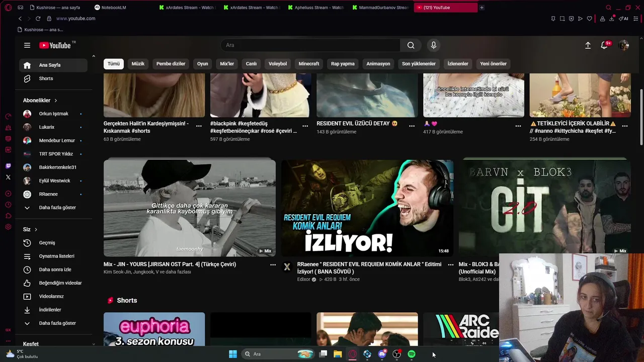Open options for Gerçekten Halit'in Kardeşimişsin short
Screen dimensions: 644x362
click(x=199, y=126)
